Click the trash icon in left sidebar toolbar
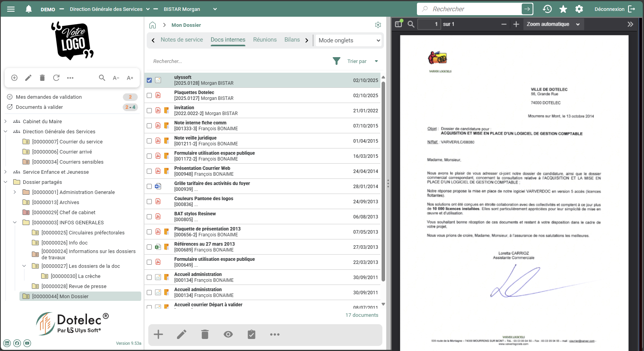644x351 pixels. tap(42, 78)
